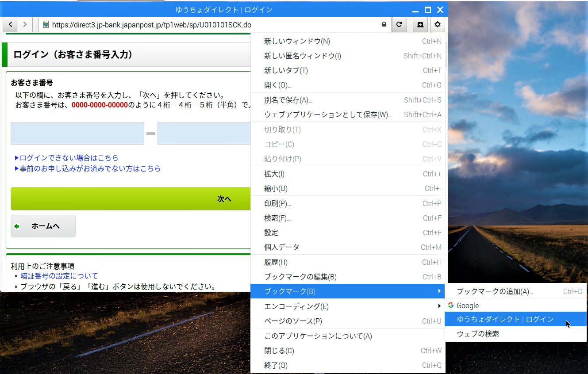Image resolution: width=588 pixels, height=374 pixels.
Task: Choose 印刷(P)... from the menu
Action: click(348, 204)
